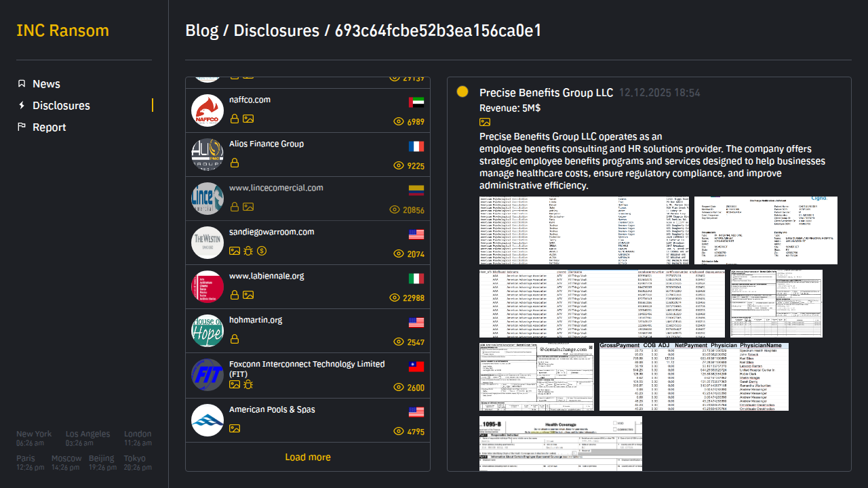Click the bug icon under sandiegowarroom.com

tap(248, 251)
